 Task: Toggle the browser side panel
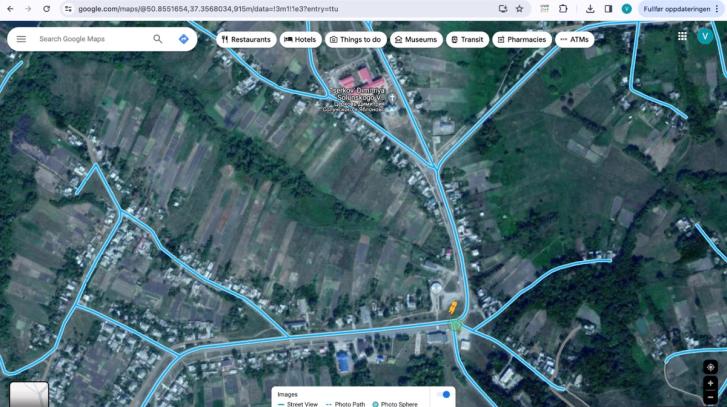pyautogui.click(x=608, y=9)
